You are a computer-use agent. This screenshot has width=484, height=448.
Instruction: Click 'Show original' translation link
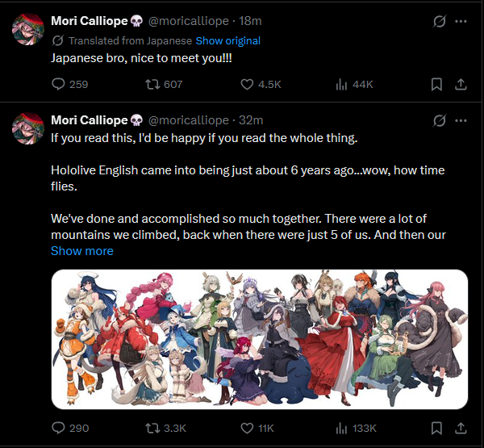[228, 41]
